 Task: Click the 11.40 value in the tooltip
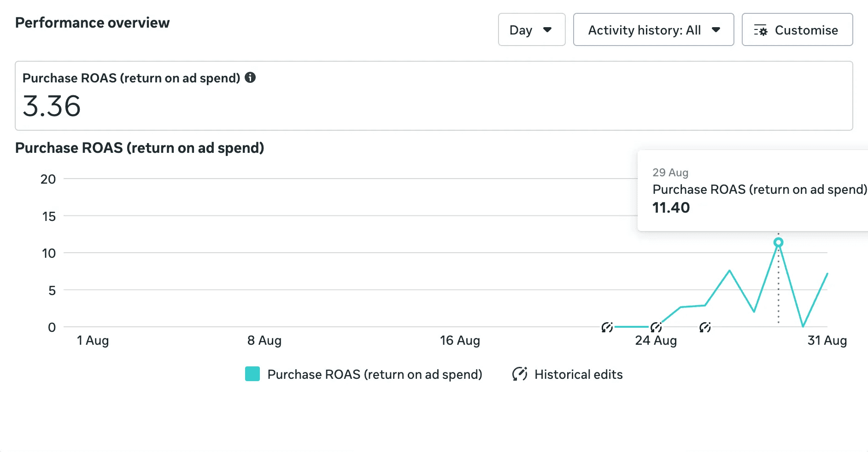[671, 208]
